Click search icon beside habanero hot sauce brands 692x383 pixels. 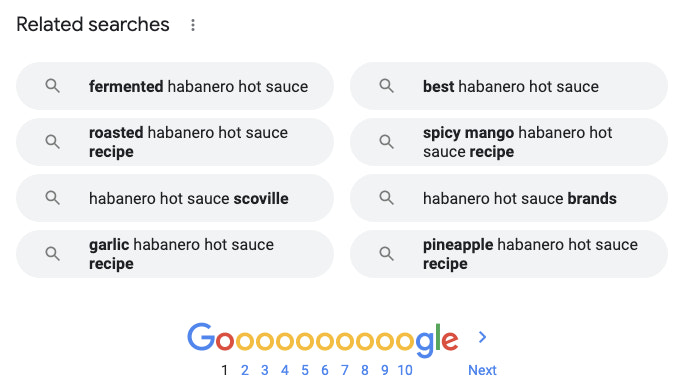(x=387, y=198)
